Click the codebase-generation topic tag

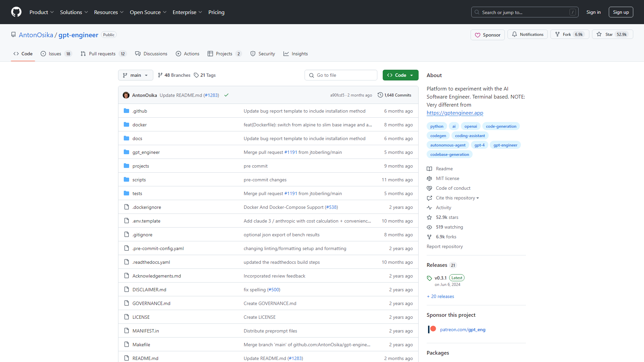(449, 155)
